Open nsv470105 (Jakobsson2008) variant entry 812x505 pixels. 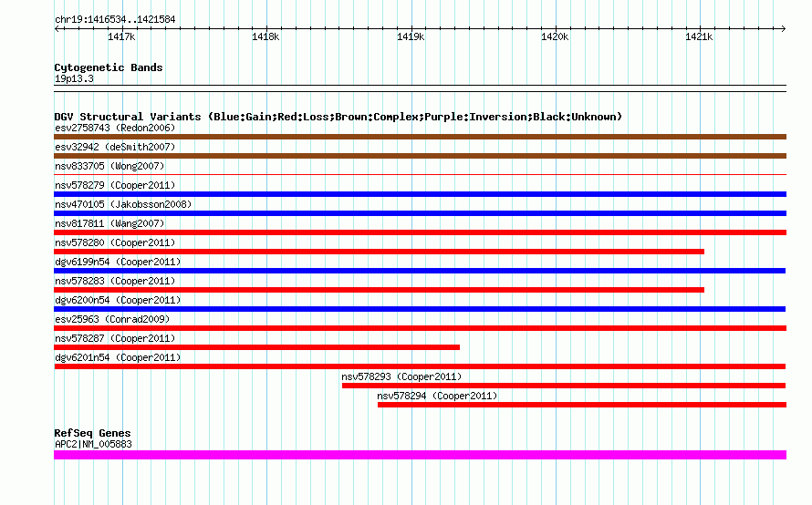click(x=123, y=204)
